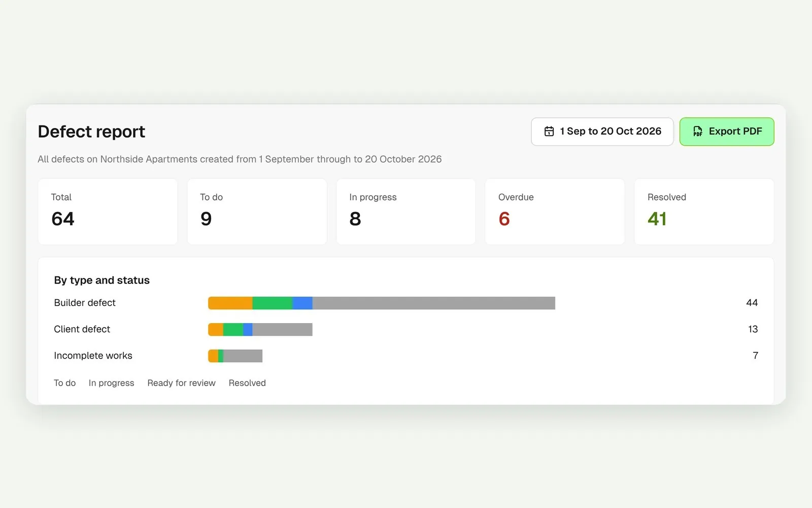Image resolution: width=812 pixels, height=508 pixels.
Task: Select the Incomplete works row label
Action: pyautogui.click(x=93, y=356)
